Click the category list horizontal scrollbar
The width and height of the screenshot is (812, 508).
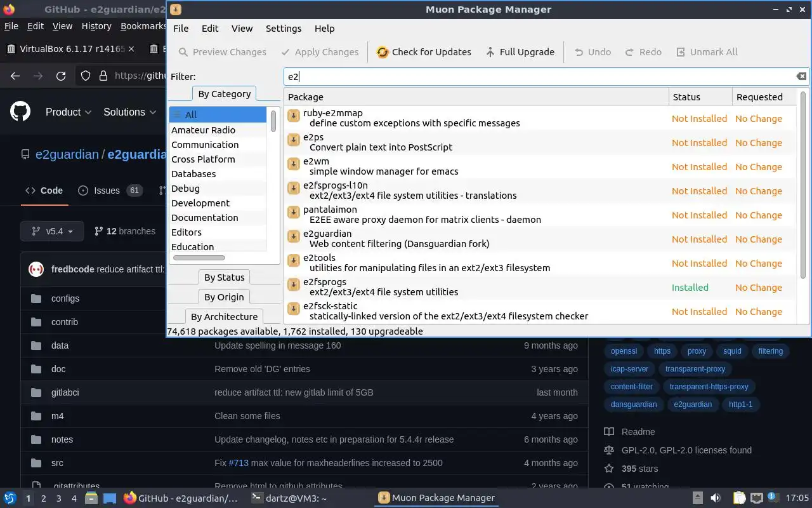click(x=199, y=258)
